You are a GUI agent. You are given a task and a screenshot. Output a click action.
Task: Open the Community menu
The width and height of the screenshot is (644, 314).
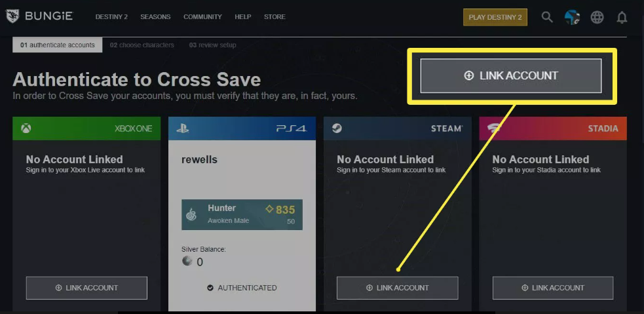coord(202,17)
